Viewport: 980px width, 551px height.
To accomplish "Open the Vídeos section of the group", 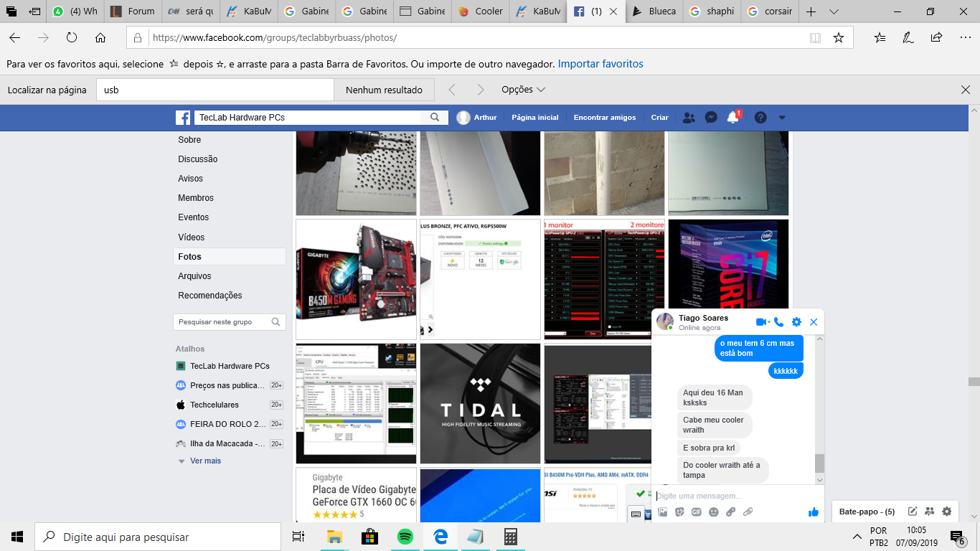I will (192, 237).
